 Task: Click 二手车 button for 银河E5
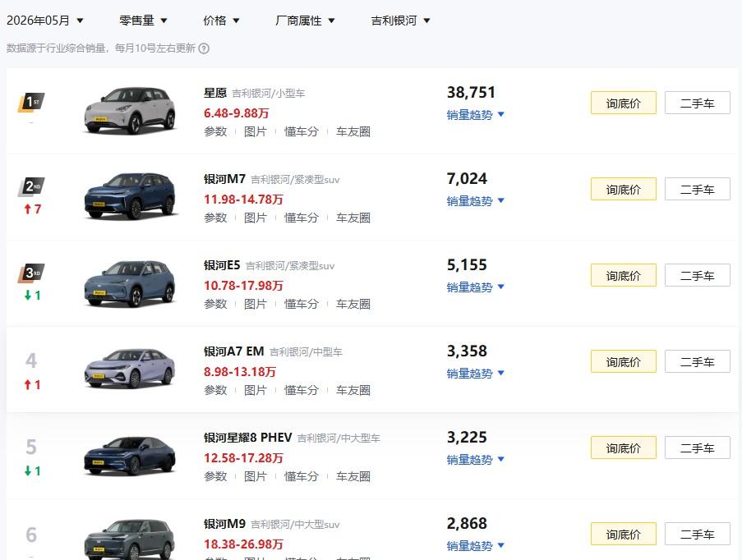point(697,275)
